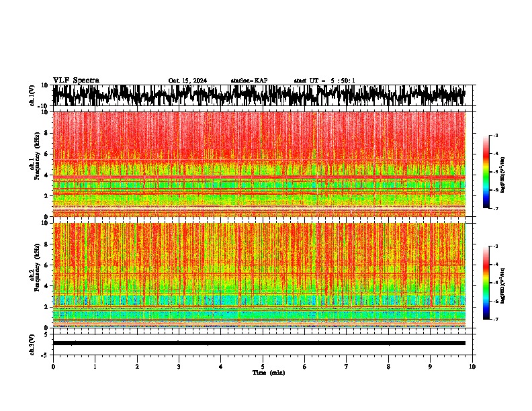Image resolution: width=532 pixels, height=411 pixels.
Task: Click the date 'Oct. 15, 2024'
Action: pos(187,81)
